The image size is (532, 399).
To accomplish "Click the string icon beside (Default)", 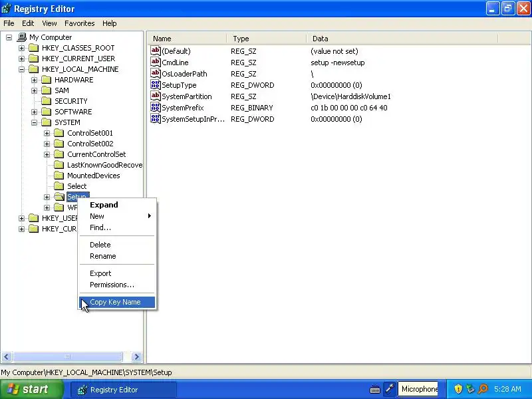I will click(x=156, y=51).
